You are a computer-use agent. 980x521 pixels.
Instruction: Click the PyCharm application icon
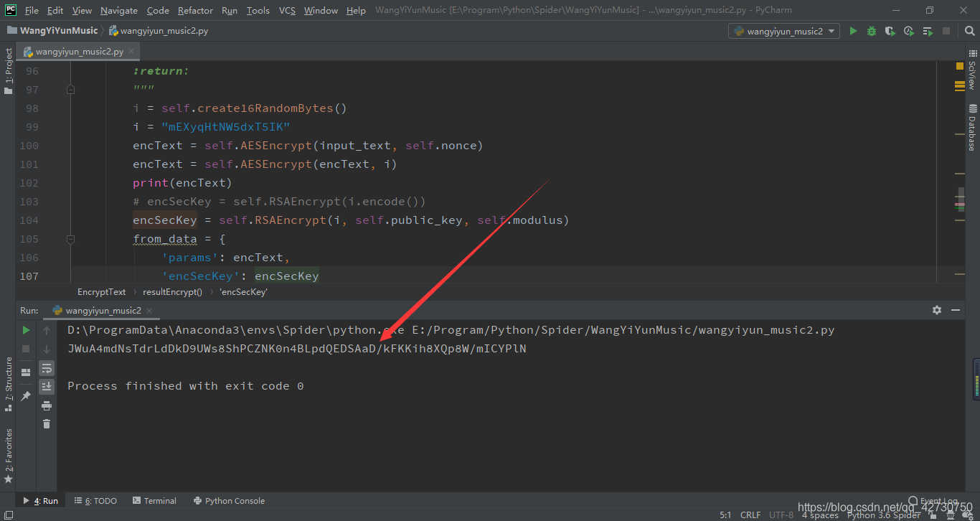11,10
